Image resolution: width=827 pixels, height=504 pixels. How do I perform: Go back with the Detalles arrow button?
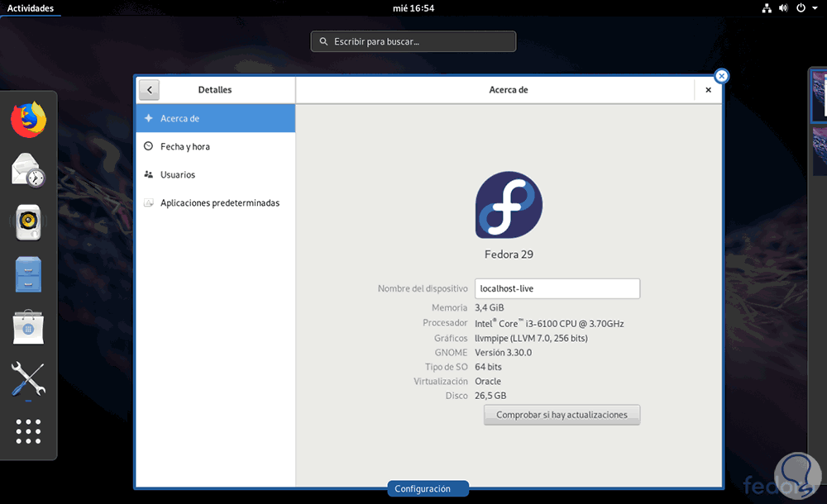coord(149,89)
